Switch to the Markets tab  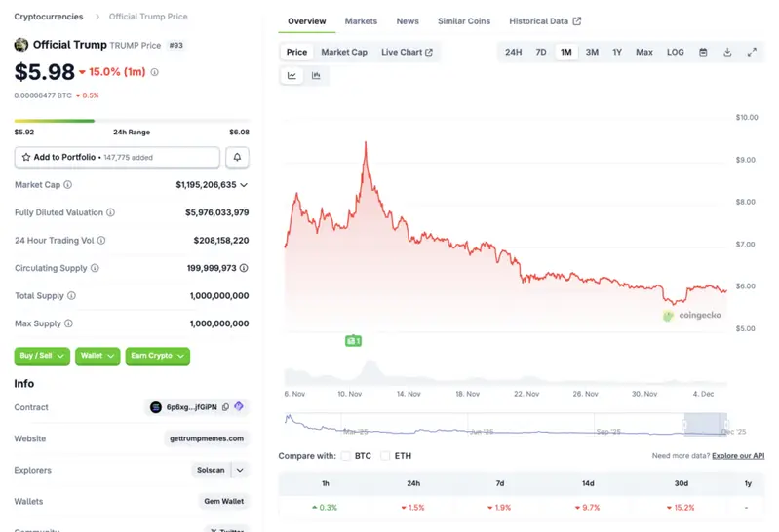point(361,21)
